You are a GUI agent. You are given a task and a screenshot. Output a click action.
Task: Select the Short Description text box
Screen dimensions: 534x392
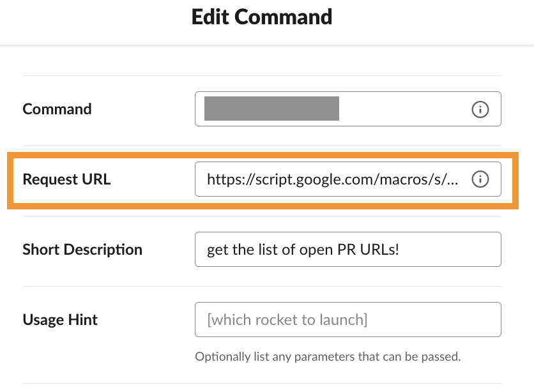347,249
